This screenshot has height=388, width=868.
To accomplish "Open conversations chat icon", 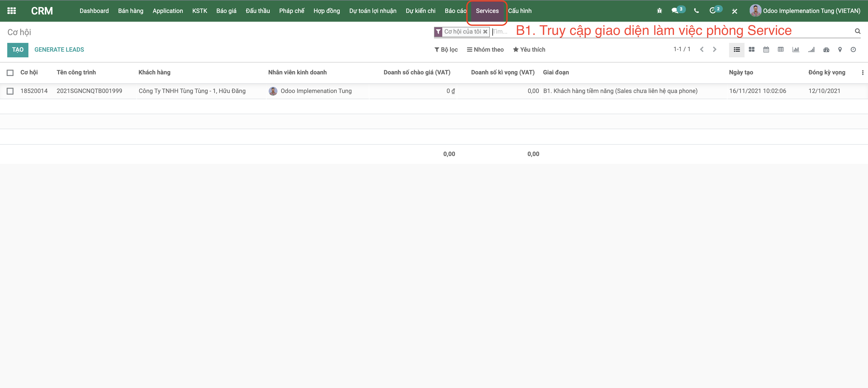I will pyautogui.click(x=675, y=11).
